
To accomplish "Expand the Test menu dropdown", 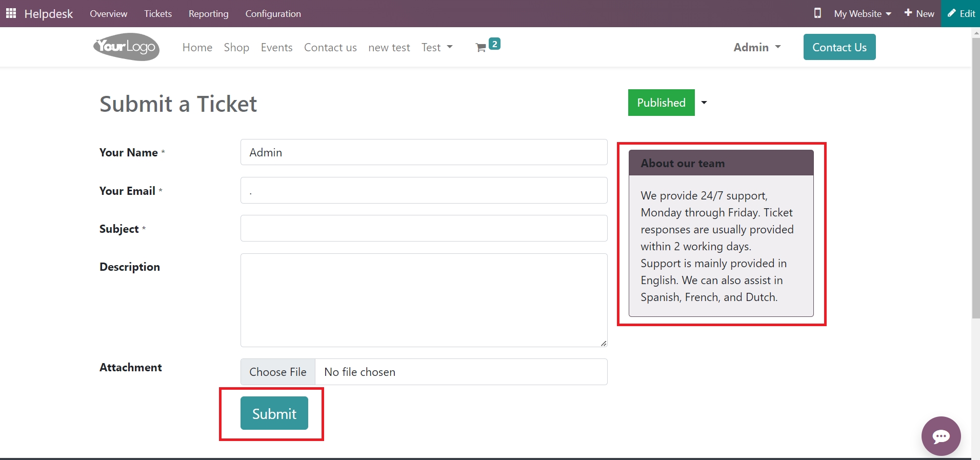I will point(437,47).
